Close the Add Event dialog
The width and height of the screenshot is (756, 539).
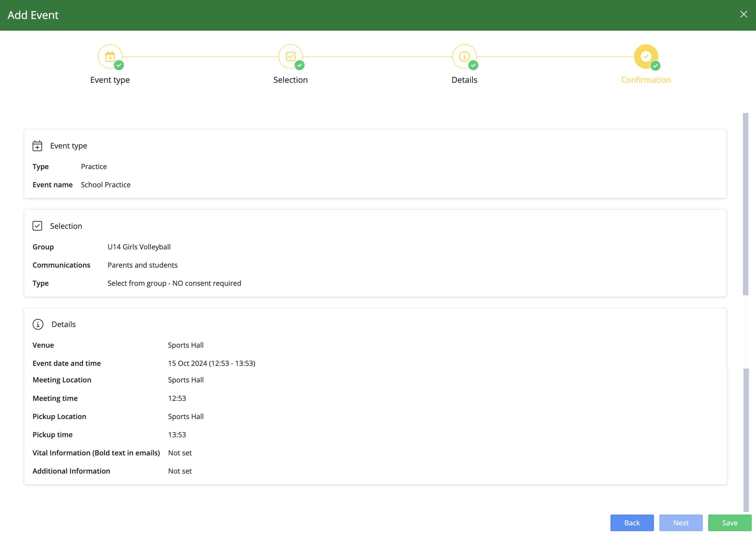pyautogui.click(x=744, y=14)
